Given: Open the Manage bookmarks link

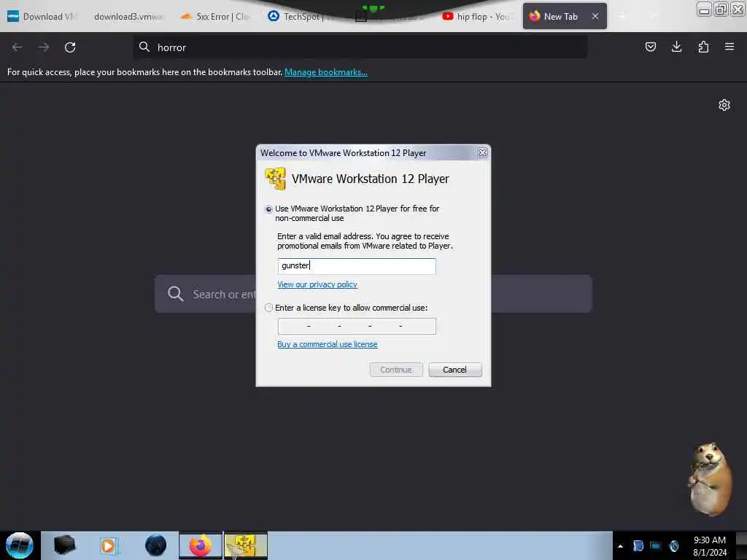Looking at the screenshot, I should (326, 72).
